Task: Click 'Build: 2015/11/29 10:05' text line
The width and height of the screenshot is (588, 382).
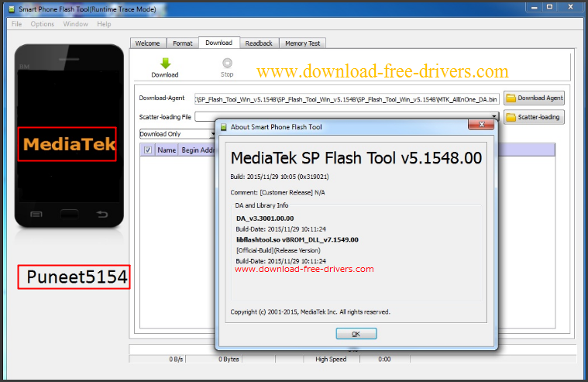Action: (x=280, y=177)
